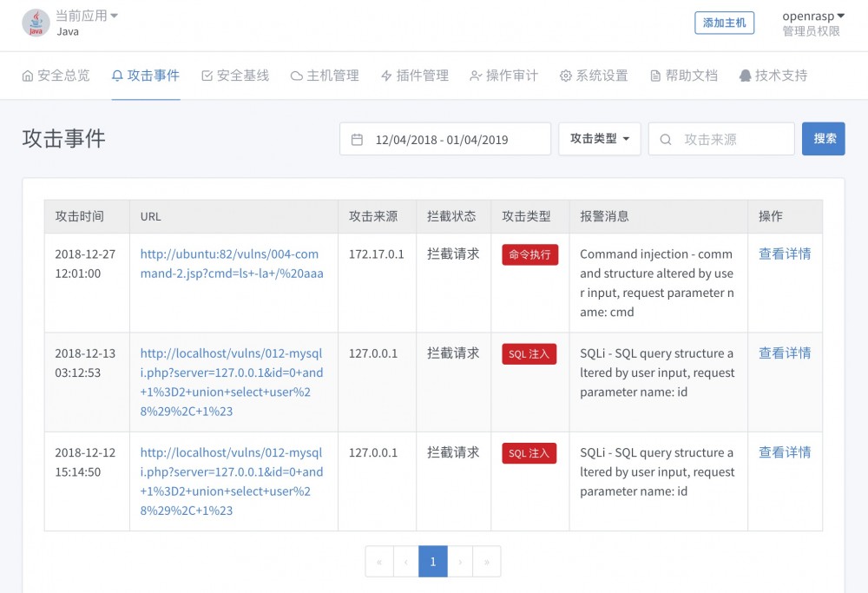The image size is (868, 593).
Task: Click the SQL 注入 badge in the 2018-12-13 row
Action: pos(529,354)
